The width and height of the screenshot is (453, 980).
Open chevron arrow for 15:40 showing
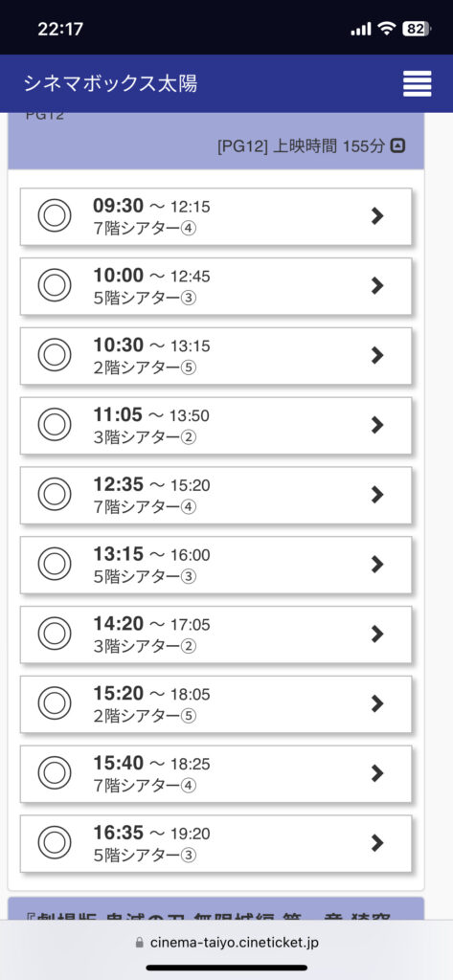(x=376, y=773)
